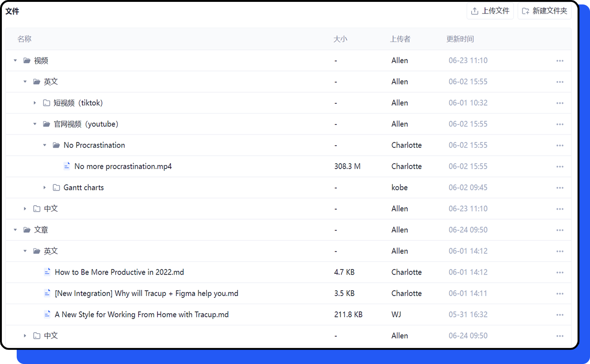The width and height of the screenshot is (590, 364).
Task: Expand the Gantt charts folder
Action: [x=45, y=187]
